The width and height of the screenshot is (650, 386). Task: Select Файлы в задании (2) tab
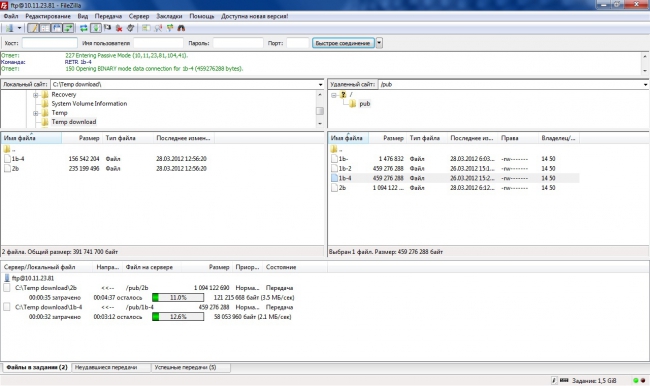click(x=37, y=367)
